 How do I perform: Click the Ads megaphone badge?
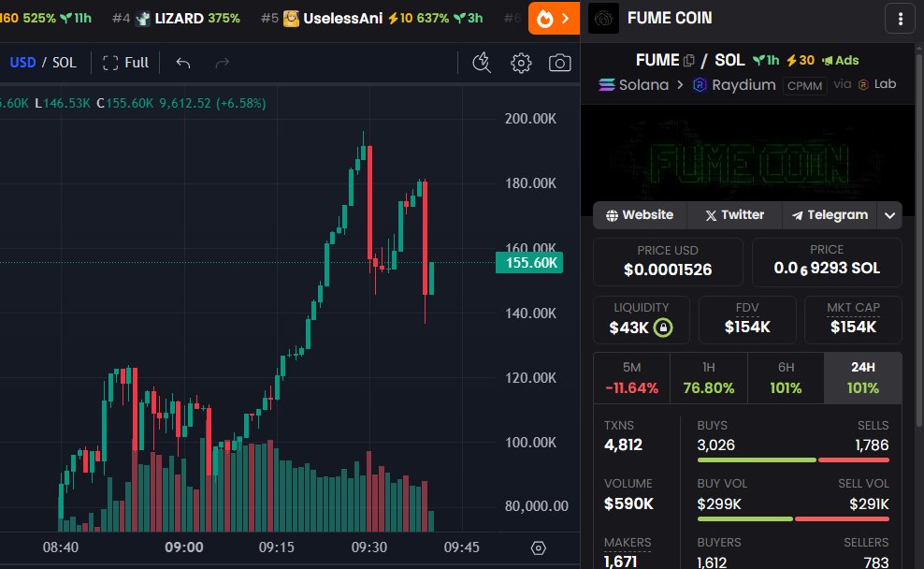[841, 60]
